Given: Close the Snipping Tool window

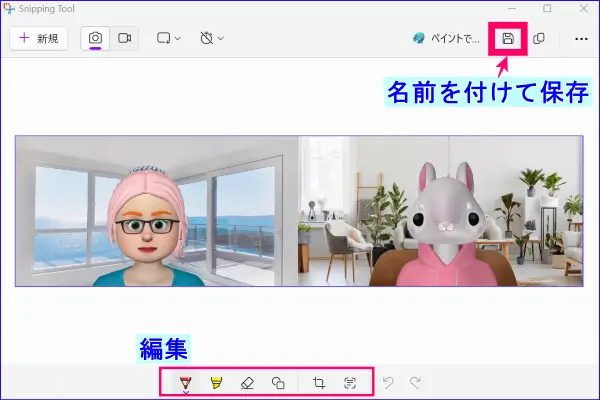Looking at the screenshot, I should pos(584,8).
